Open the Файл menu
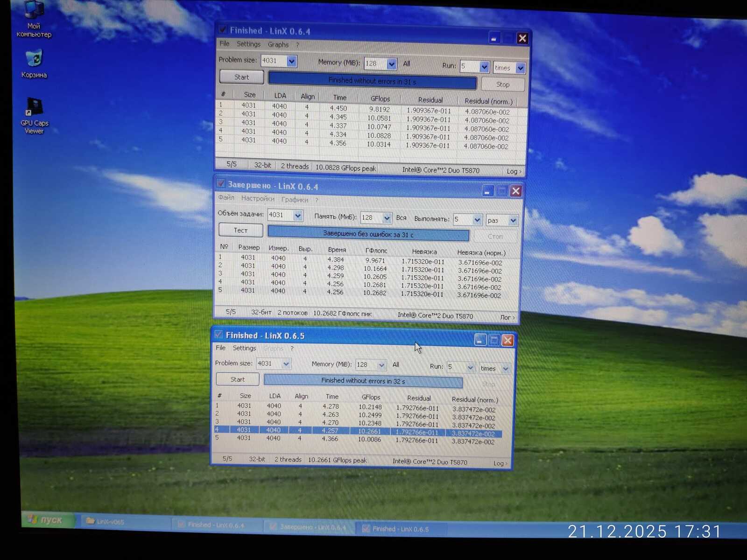This screenshot has height=560, width=747. (x=226, y=197)
